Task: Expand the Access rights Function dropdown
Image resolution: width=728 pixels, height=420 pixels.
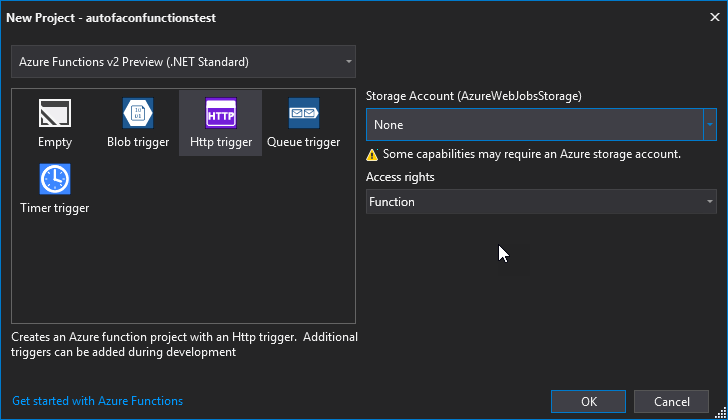Action: coord(541,201)
